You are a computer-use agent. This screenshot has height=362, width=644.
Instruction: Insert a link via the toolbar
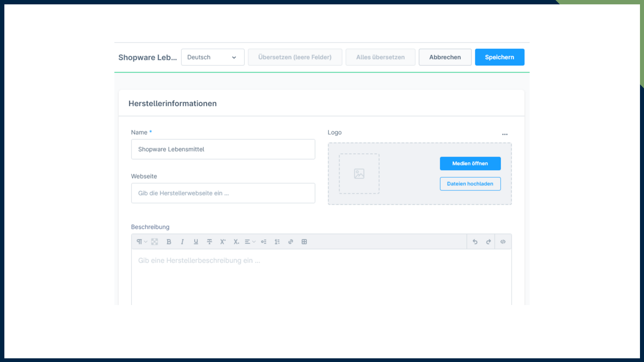[290, 242]
